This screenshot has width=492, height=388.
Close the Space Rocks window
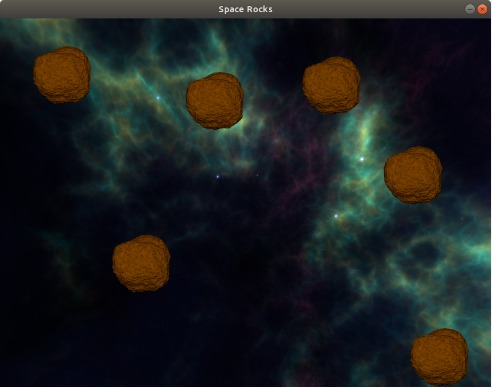coord(482,9)
